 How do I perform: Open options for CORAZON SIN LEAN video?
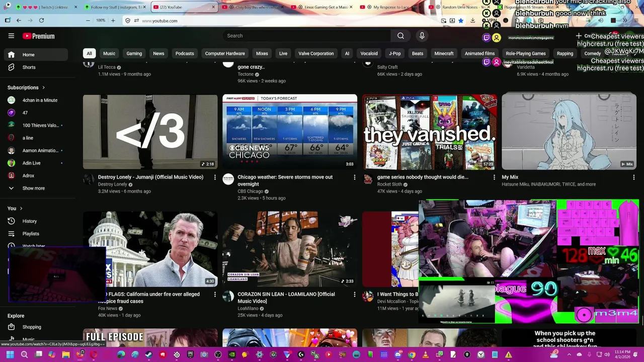[354, 295]
